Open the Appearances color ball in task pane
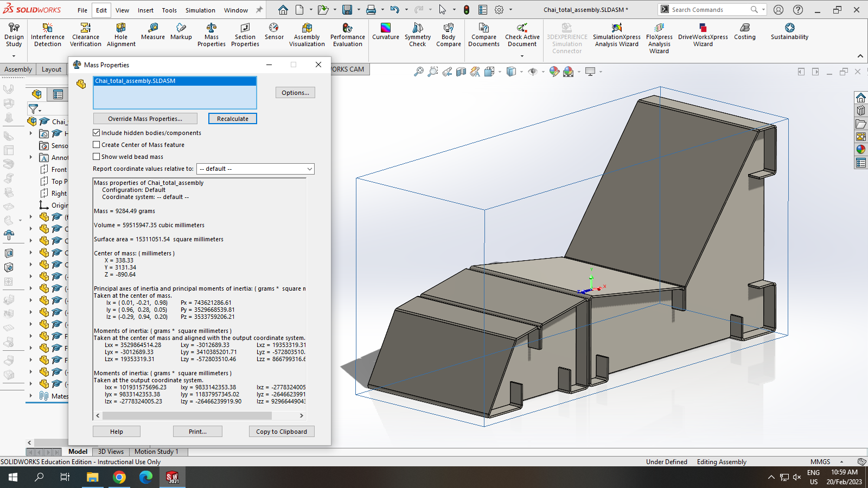 click(861, 150)
